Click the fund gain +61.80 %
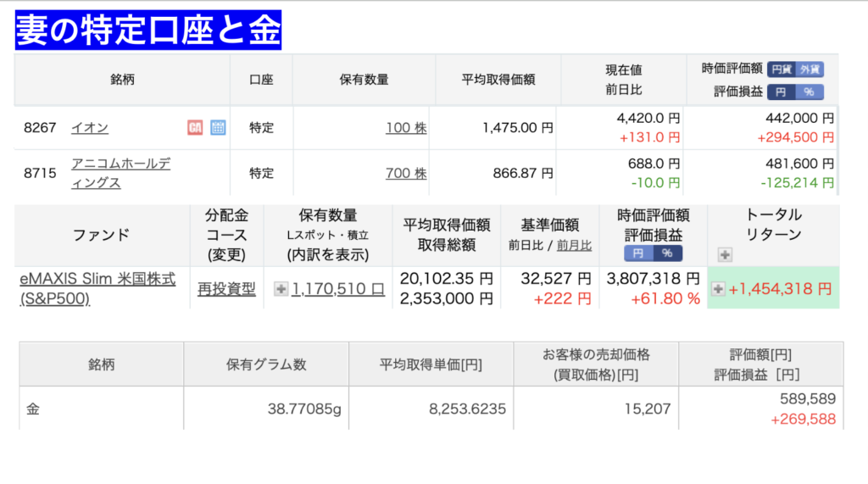The height and width of the screenshot is (484, 868). [x=666, y=298]
